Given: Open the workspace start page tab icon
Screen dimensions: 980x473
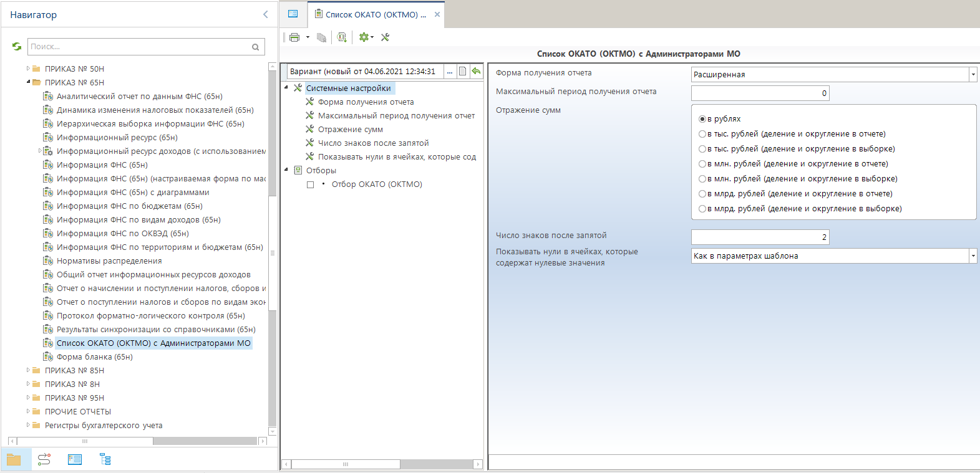Looking at the screenshot, I should click(293, 14).
